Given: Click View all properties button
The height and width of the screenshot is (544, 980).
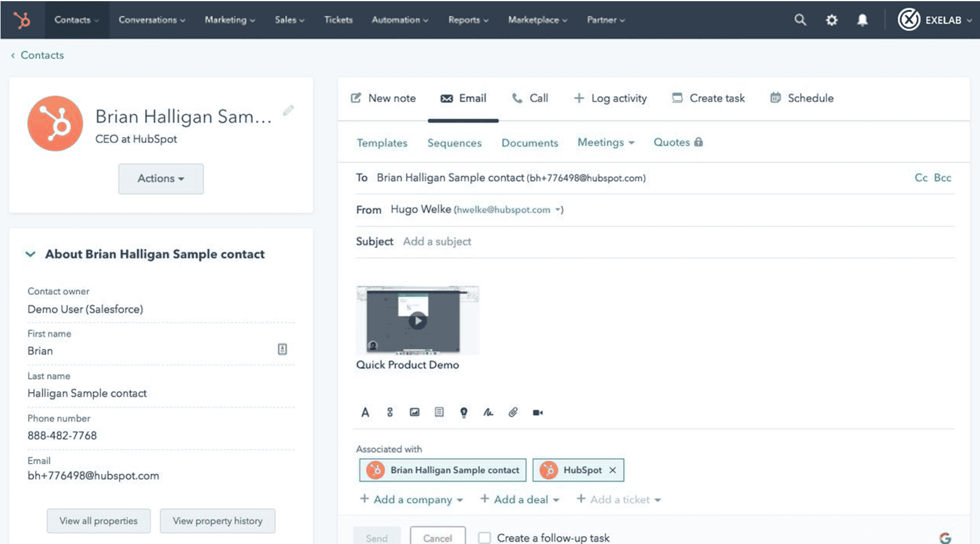Looking at the screenshot, I should coord(99,521).
